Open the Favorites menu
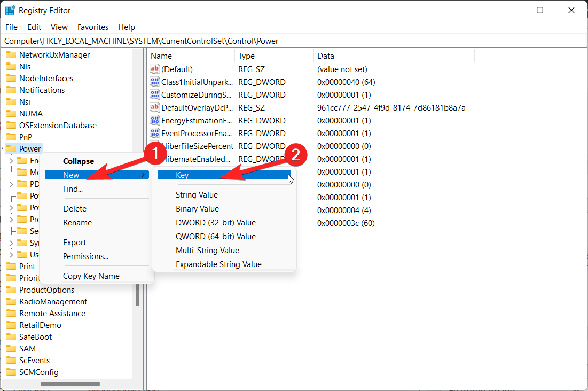Screen dimensions: 588x391 pos(92,27)
